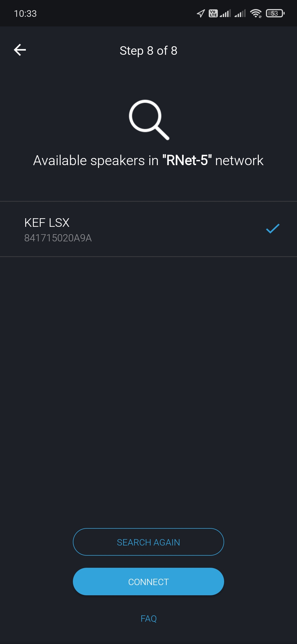Image resolution: width=297 pixels, height=644 pixels.
Task: Tap the "RNet-5" network name
Action: (187, 160)
